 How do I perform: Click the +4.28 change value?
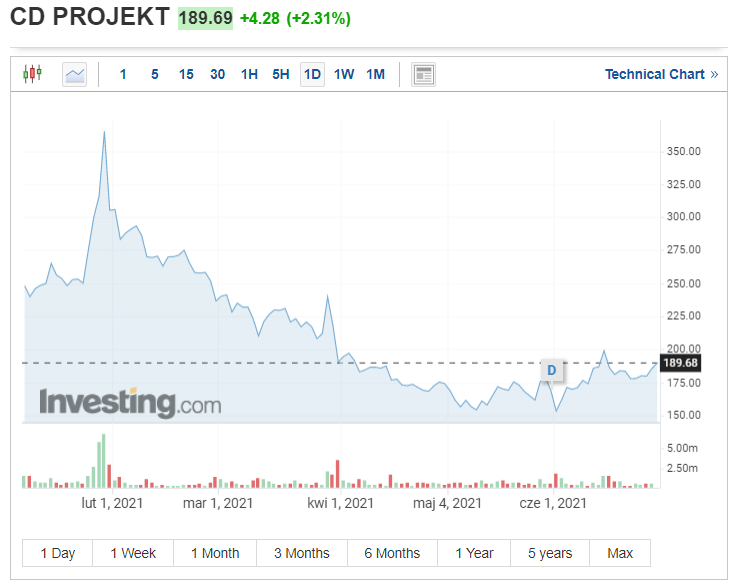pyautogui.click(x=259, y=19)
